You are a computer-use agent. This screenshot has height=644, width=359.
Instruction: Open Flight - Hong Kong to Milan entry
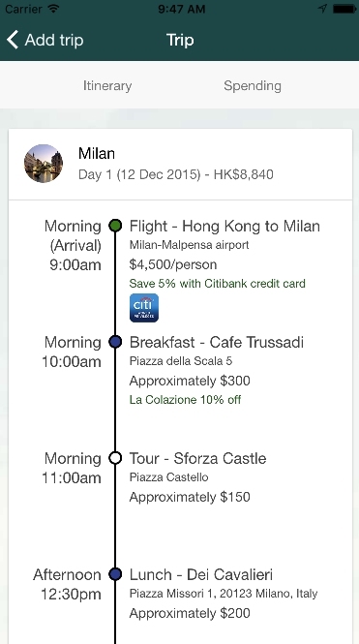(224, 226)
